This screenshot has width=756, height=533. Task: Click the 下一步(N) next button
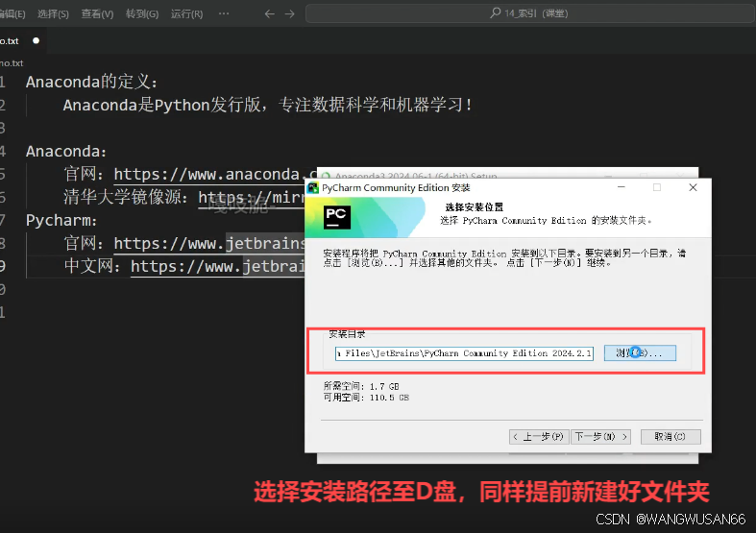(600, 437)
